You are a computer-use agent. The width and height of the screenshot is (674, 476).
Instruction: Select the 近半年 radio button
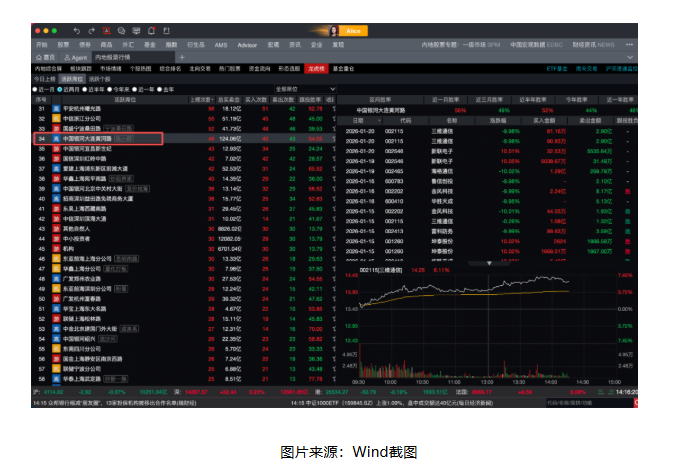coord(85,89)
